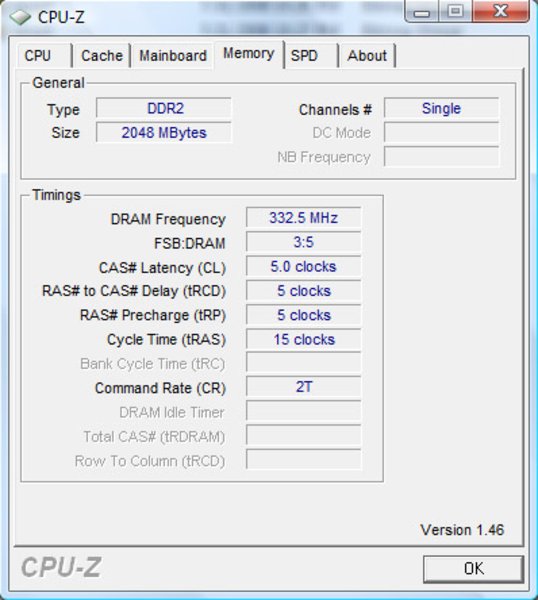
Task: Click the empty Row To Column field
Action: [x=303, y=459]
